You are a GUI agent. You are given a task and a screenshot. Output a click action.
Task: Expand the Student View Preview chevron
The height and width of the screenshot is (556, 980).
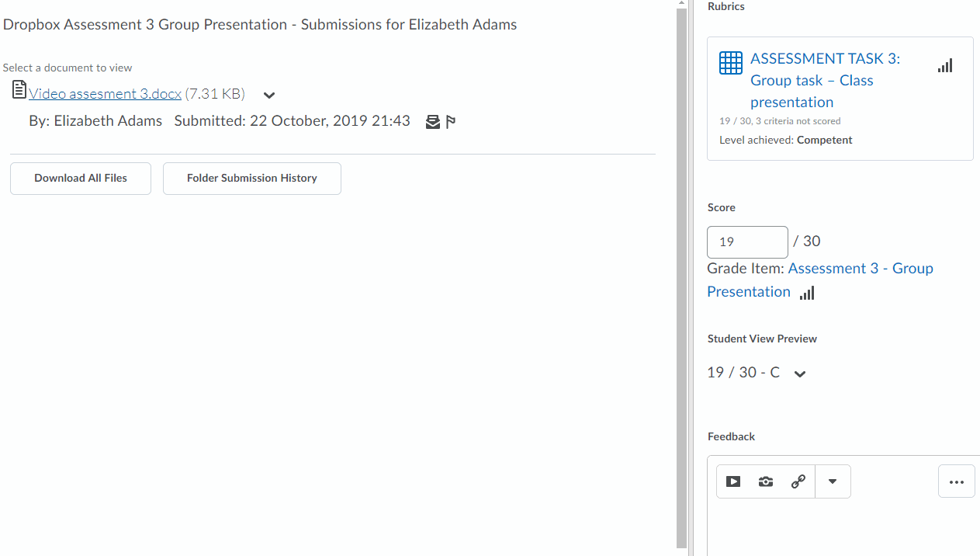pyautogui.click(x=799, y=374)
